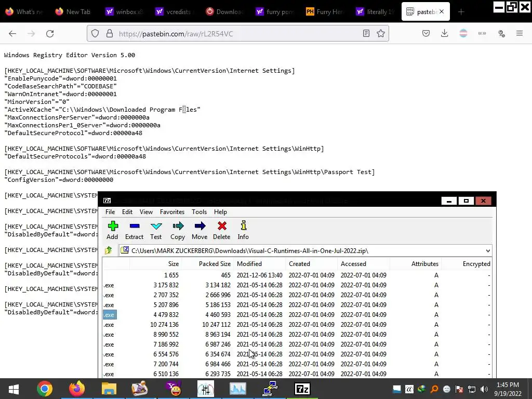Open the taskbar clock showing 1:45 PM
This screenshot has height=399, width=532.
[508, 389]
